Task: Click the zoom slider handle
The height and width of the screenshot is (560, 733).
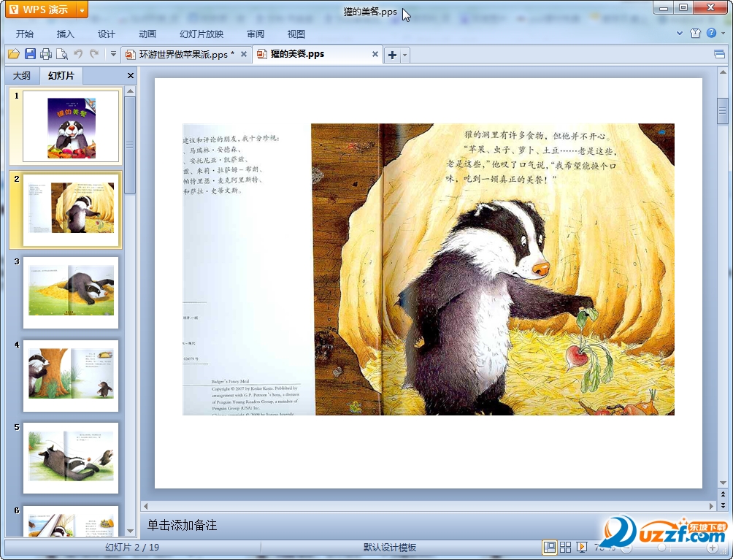Action: [661, 548]
